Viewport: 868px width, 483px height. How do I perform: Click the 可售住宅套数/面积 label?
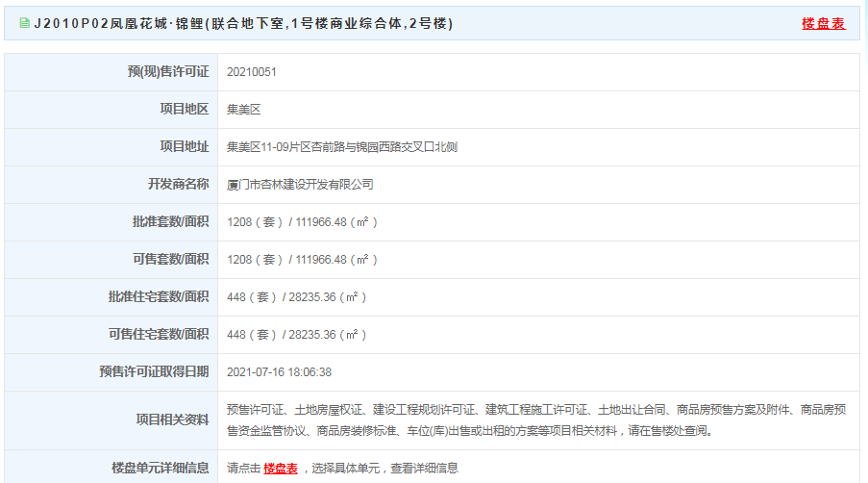(x=159, y=335)
